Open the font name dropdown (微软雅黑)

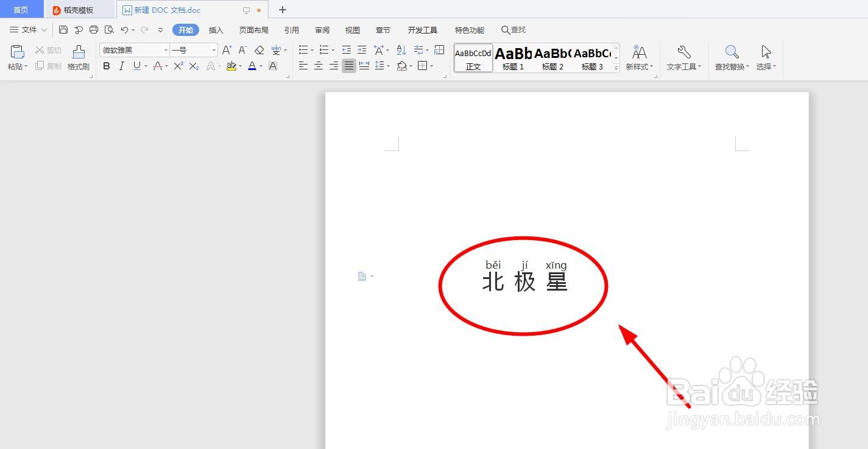166,50
